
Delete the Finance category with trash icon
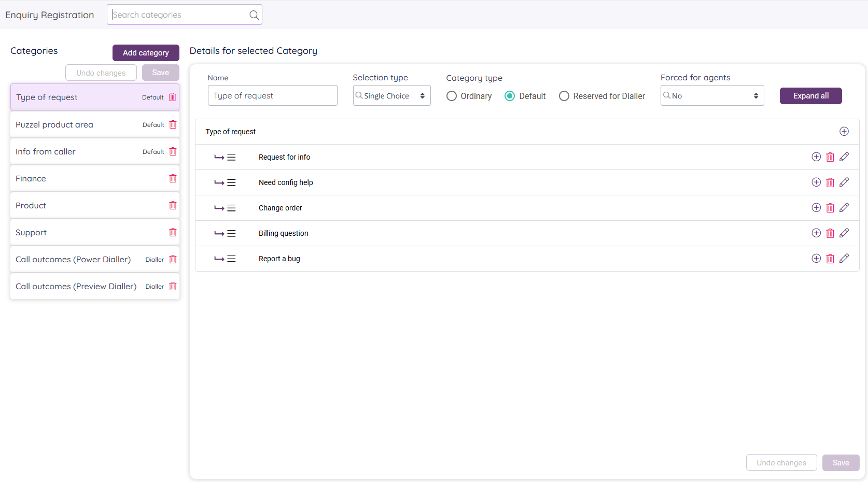tap(173, 178)
